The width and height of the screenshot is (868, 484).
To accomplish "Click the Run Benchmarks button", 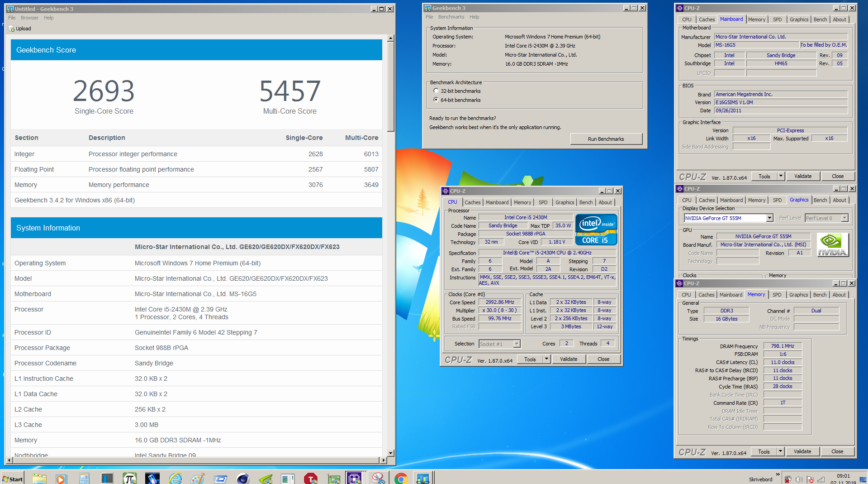I will 606,139.
